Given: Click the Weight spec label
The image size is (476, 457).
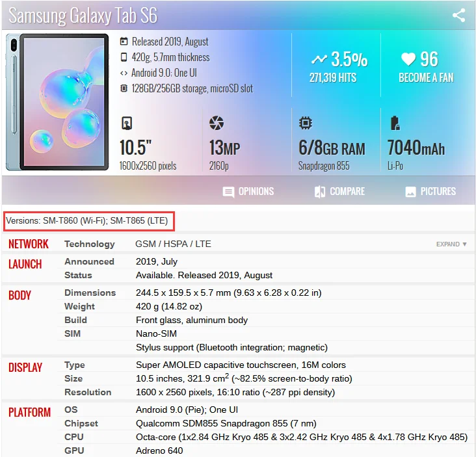Looking at the screenshot, I should (x=79, y=306).
